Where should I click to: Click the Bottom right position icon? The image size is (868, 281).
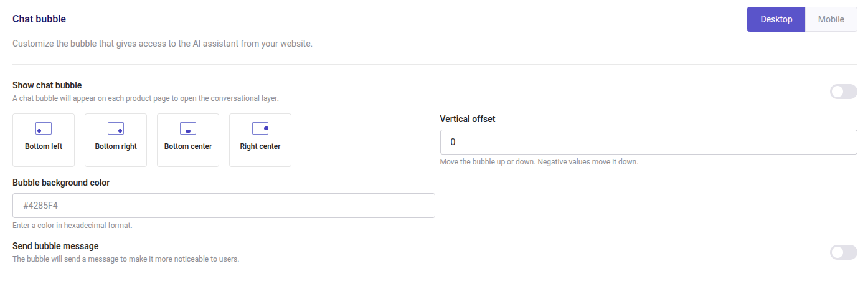pyautogui.click(x=116, y=128)
